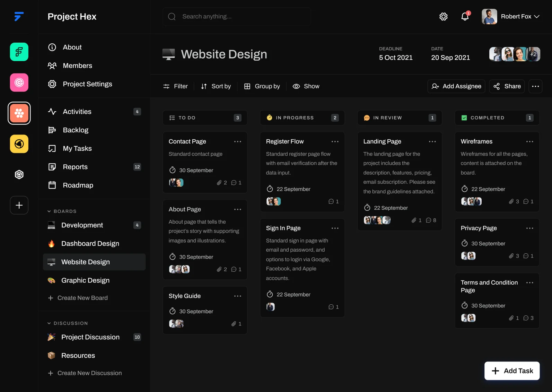552x392 pixels.
Task: Click the Completed column green checkbox
Action: 464,118
